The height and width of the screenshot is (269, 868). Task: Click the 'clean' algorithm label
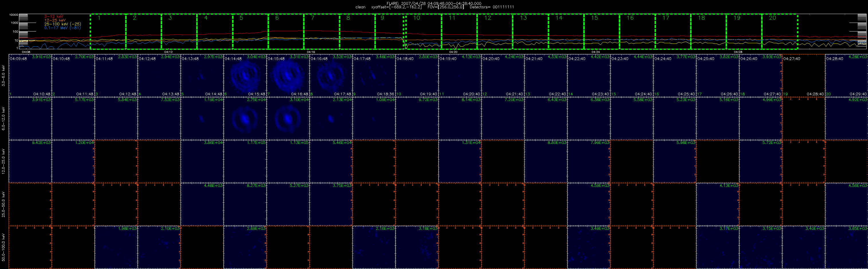click(360, 7)
